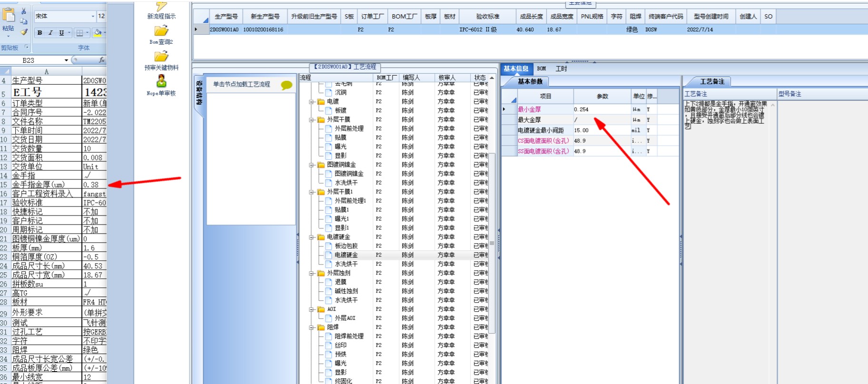Click the scroll-up arrow in process tree
This screenshot has height=384, width=868.
(492, 78)
